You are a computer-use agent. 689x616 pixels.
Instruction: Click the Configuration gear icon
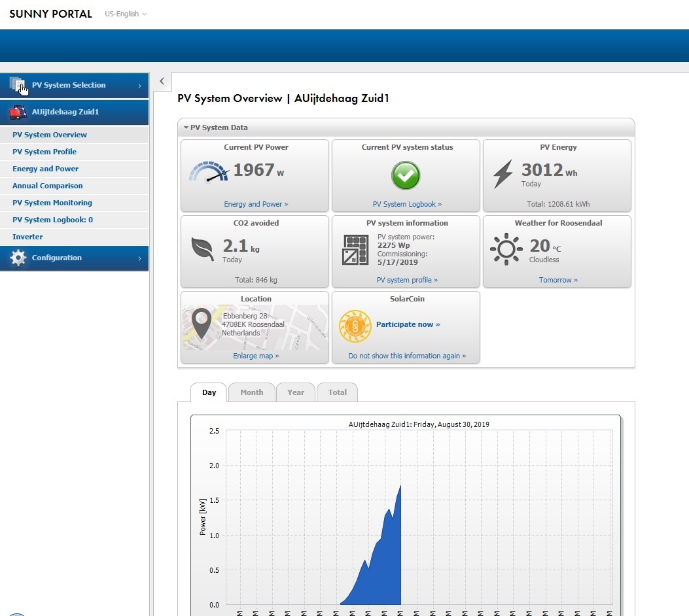[18, 258]
